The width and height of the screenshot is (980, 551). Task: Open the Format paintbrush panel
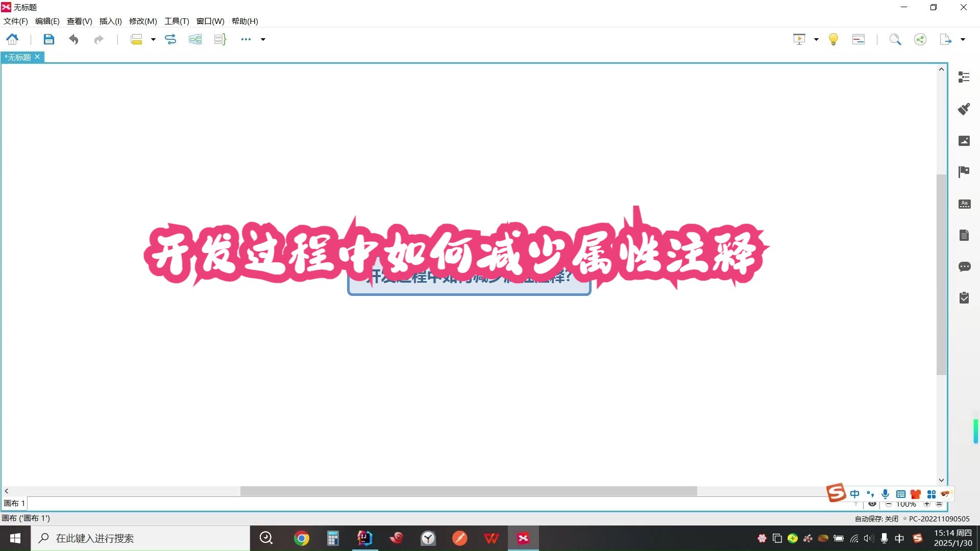pos(964,109)
